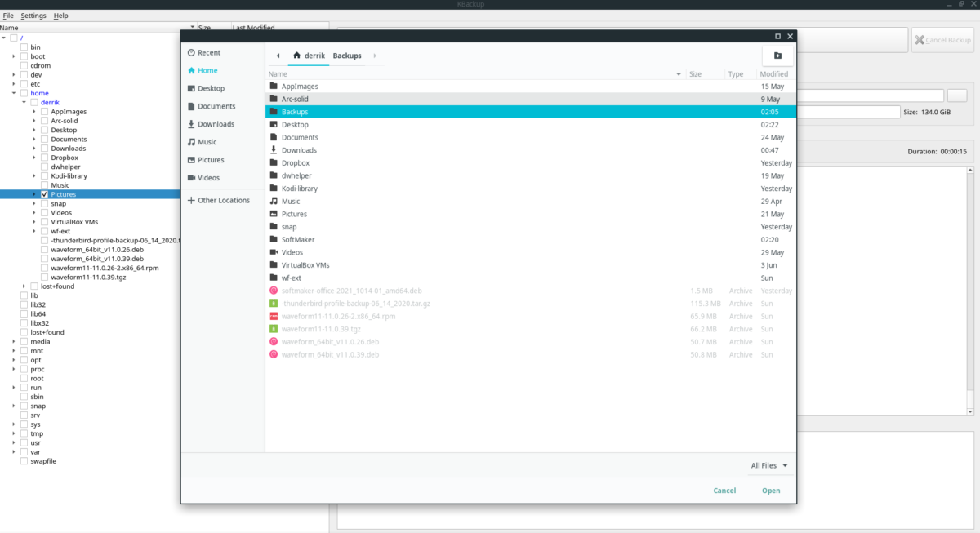Screen dimensions: 980x533
Task: Uncheck the Pictures folder checkbox
Action: [x=44, y=194]
